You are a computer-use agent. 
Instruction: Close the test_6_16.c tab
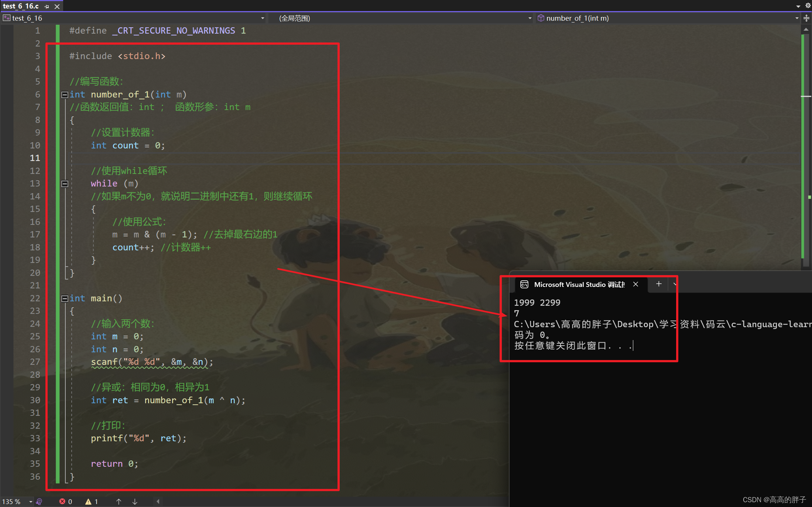point(57,6)
